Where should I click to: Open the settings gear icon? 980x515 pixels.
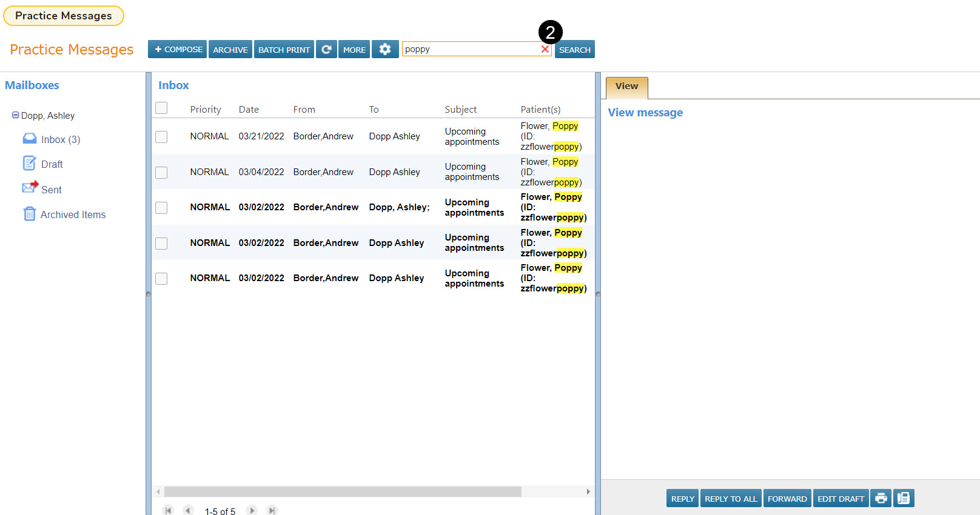(x=385, y=50)
